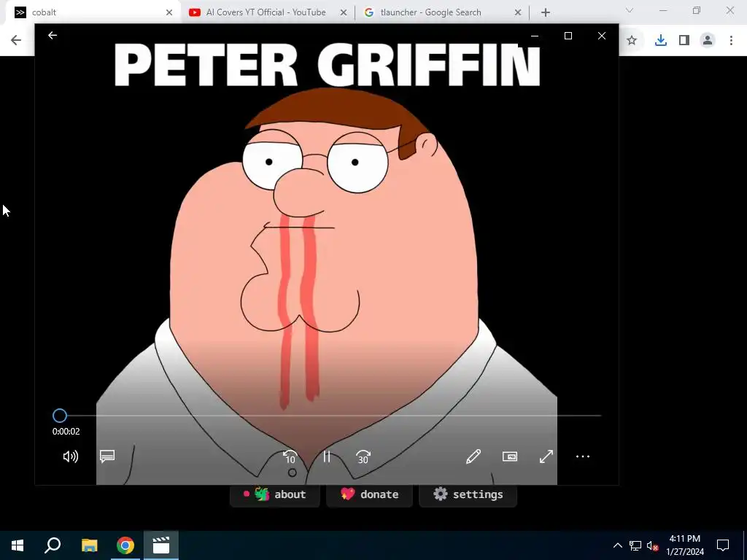The height and width of the screenshot is (560, 747).
Task: Open cobalt's about page
Action: click(275, 495)
